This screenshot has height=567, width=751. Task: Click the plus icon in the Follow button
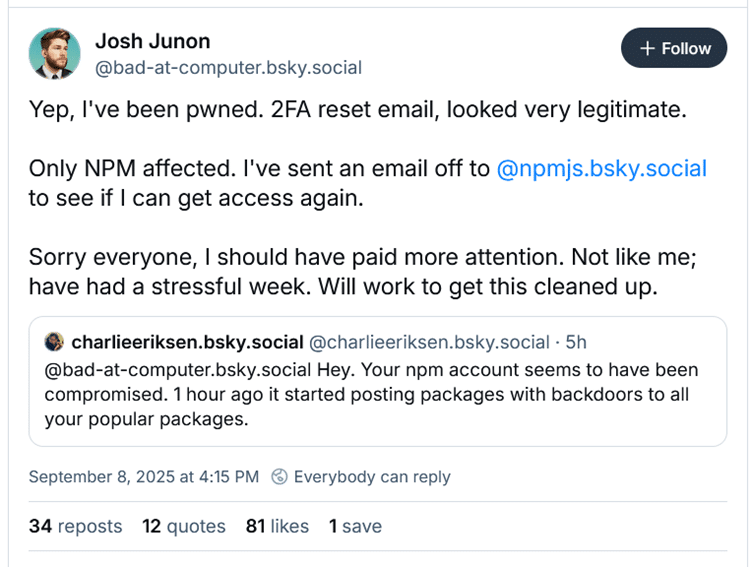pyautogui.click(x=648, y=48)
